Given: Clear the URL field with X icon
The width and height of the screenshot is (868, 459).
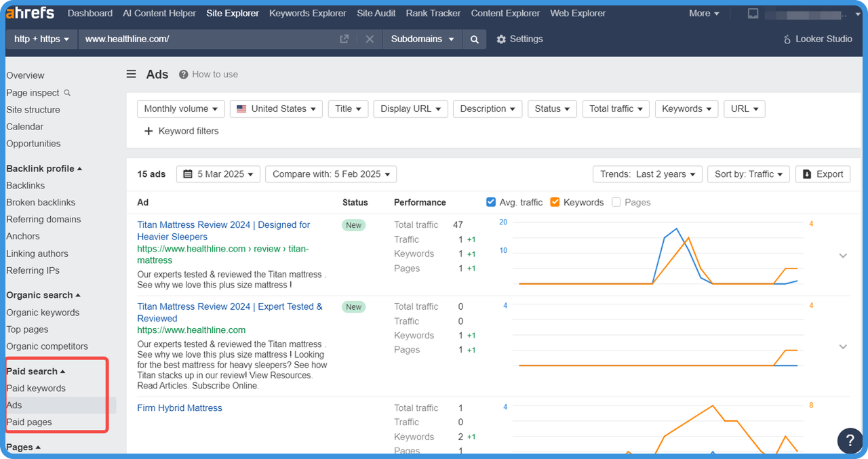Looking at the screenshot, I should click(370, 39).
